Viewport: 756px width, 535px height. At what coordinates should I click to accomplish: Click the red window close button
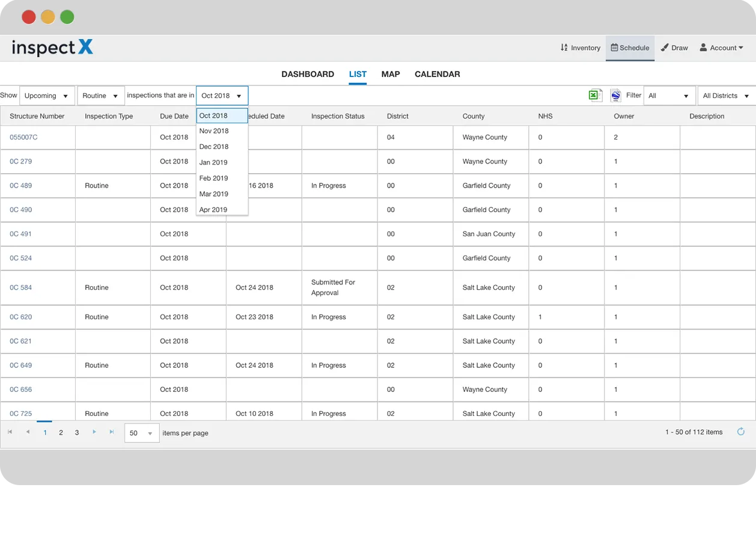tap(28, 17)
